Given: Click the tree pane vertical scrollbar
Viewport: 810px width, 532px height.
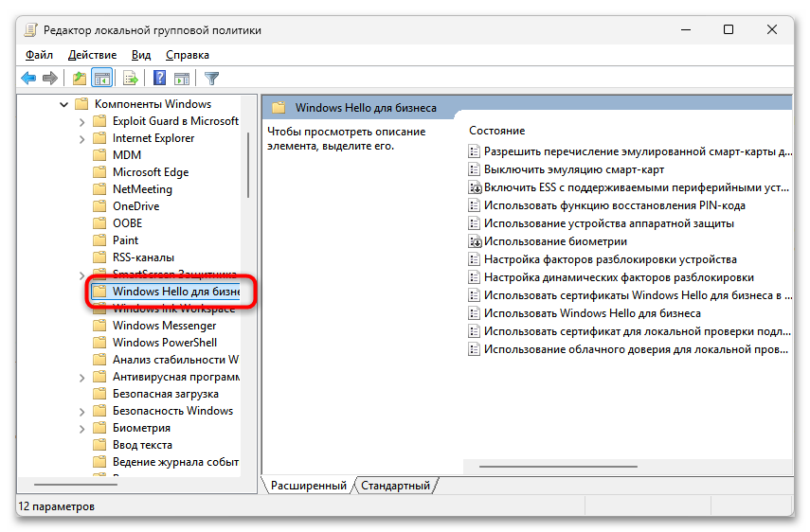Looking at the screenshot, I should tap(248, 165).
